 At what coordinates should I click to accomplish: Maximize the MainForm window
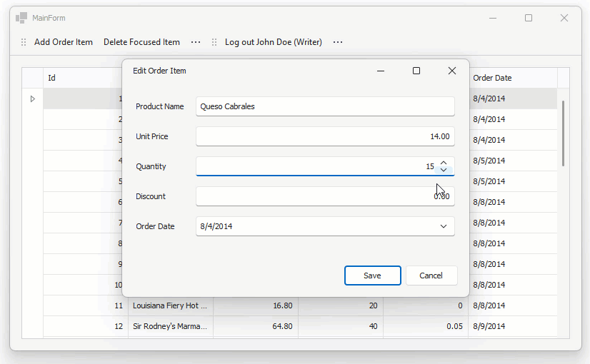[529, 18]
